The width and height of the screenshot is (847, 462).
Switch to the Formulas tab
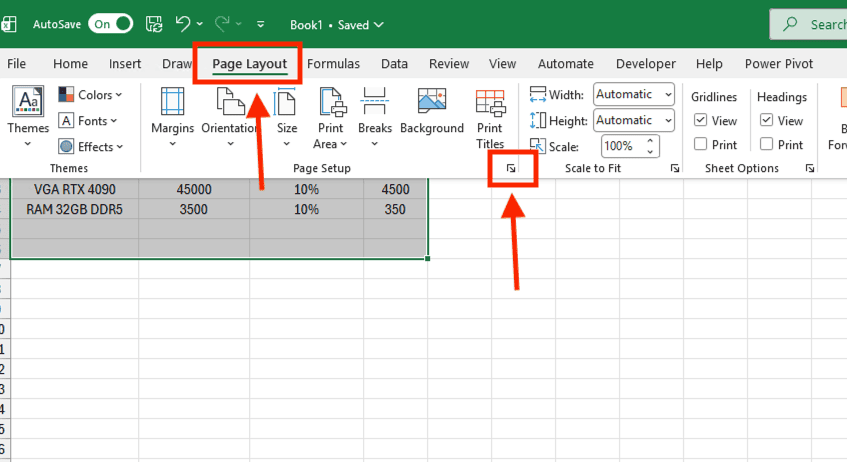tap(333, 64)
